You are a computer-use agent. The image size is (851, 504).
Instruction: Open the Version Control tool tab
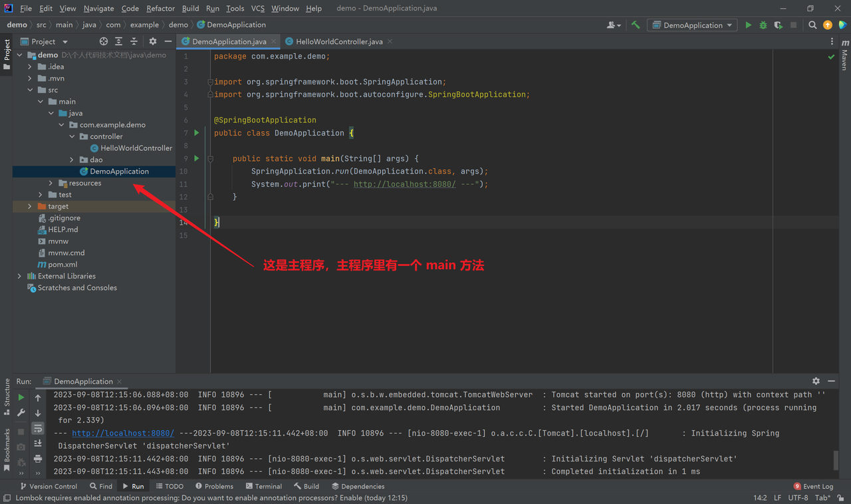pyautogui.click(x=49, y=486)
